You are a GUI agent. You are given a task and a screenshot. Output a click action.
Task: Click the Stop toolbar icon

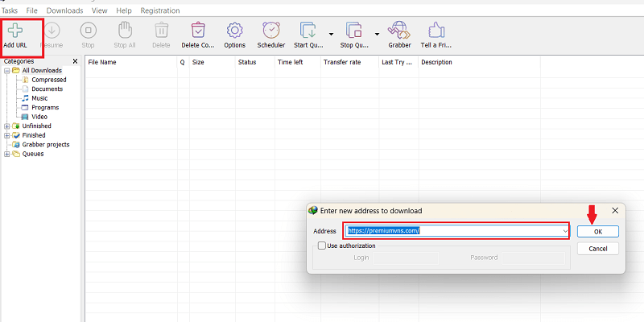pos(88,31)
